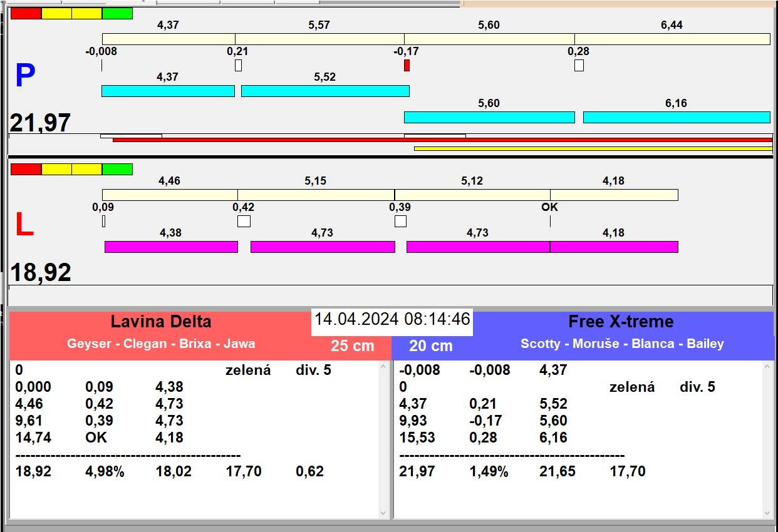Select the marker box under 0,42 in lane L
The image size is (778, 532).
(x=244, y=221)
